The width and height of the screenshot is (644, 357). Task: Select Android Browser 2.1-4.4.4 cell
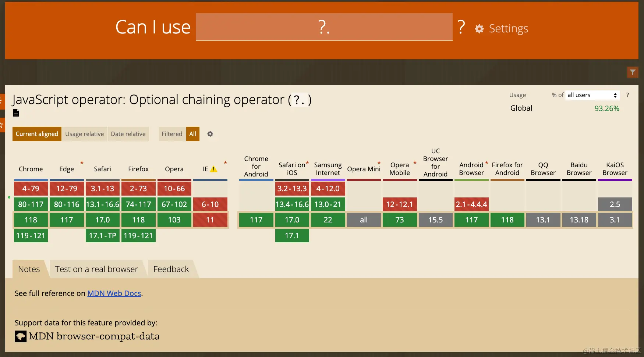pyautogui.click(x=471, y=204)
